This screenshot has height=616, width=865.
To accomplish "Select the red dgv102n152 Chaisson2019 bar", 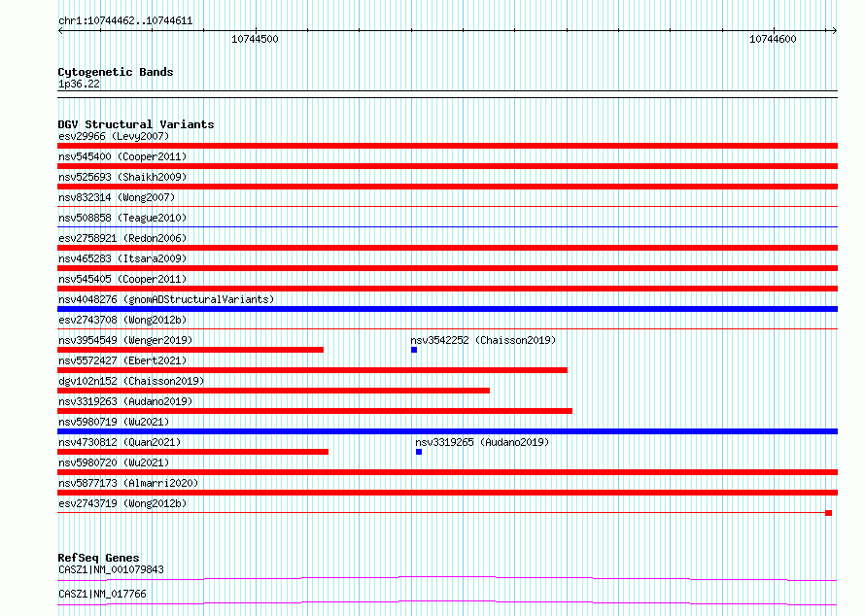I will (274, 391).
